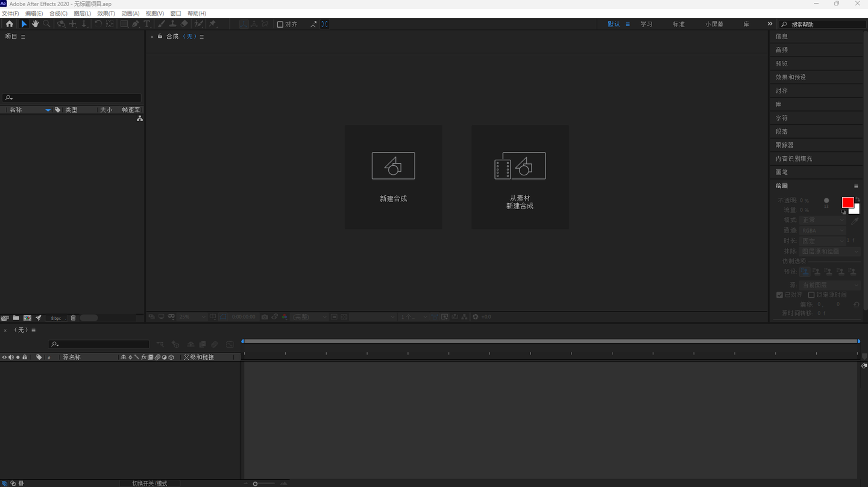Click the new folder icon in Project panel
The image size is (868, 487).
point(16,318)
